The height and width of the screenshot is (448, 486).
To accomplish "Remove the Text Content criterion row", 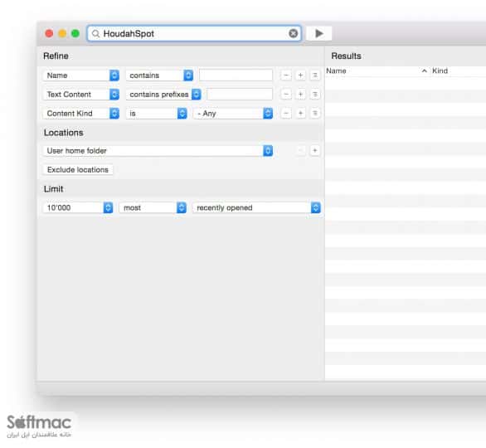I will tap(286, 95).
